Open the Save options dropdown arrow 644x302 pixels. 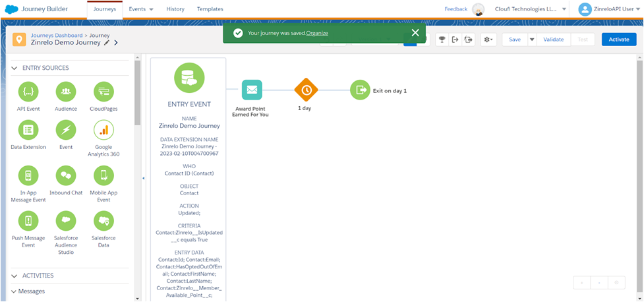tap(531, 40)
